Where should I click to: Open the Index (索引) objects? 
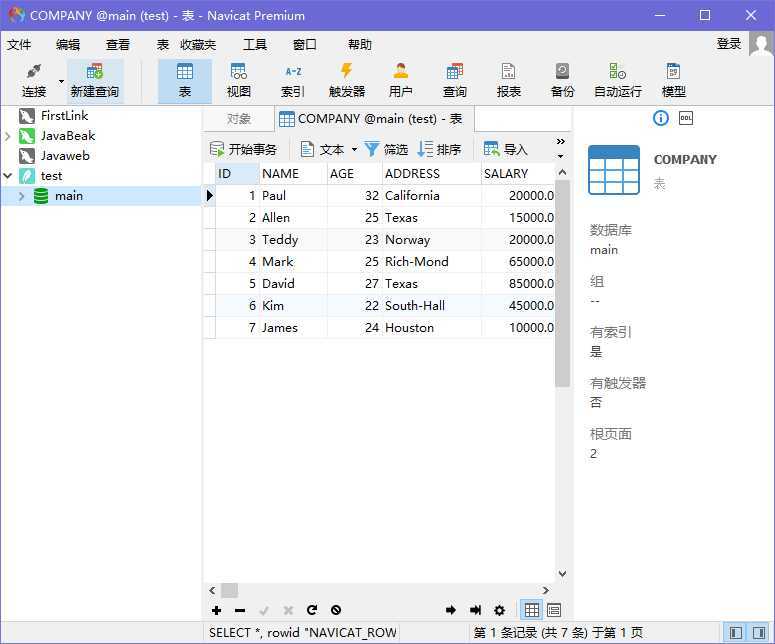(293, 81)
